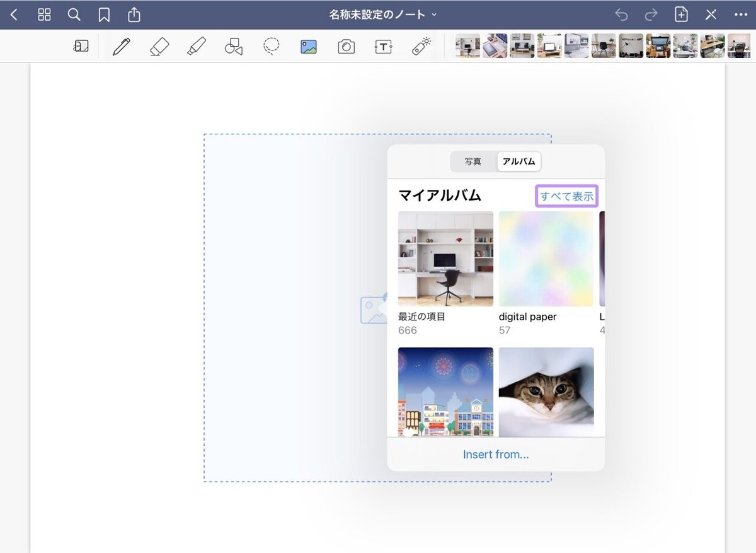Select the Shapes tool
Viewport: 756px width, 553px height.
pos(234,46)
